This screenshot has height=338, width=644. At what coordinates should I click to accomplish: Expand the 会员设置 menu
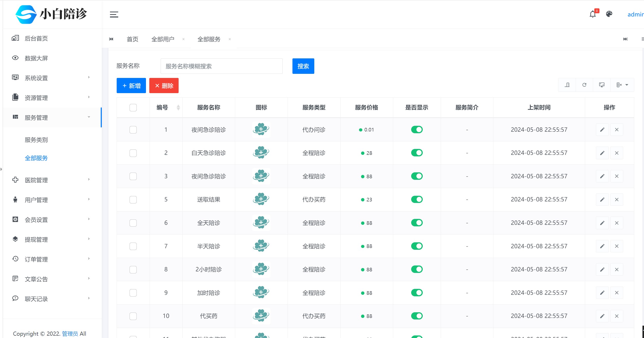[52, 219]
